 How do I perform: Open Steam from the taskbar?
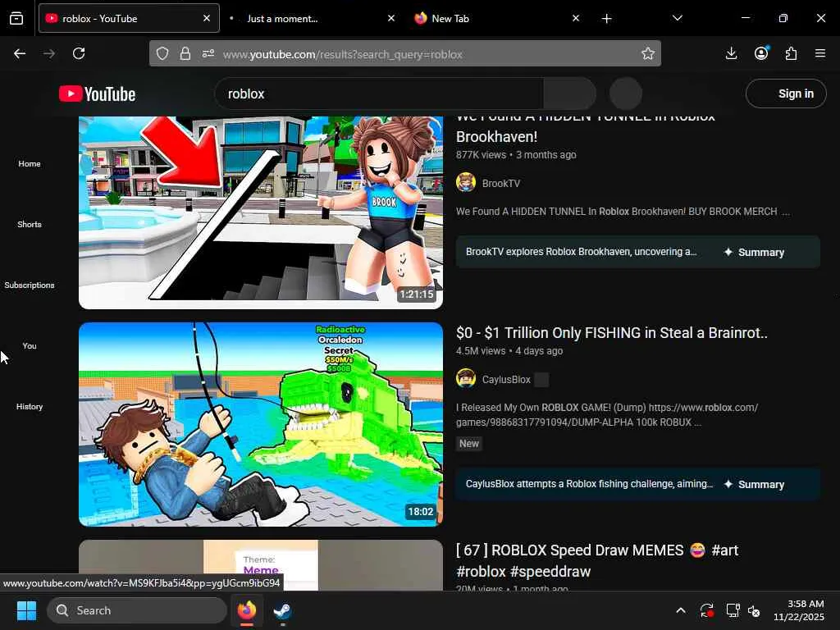point(282,610)
